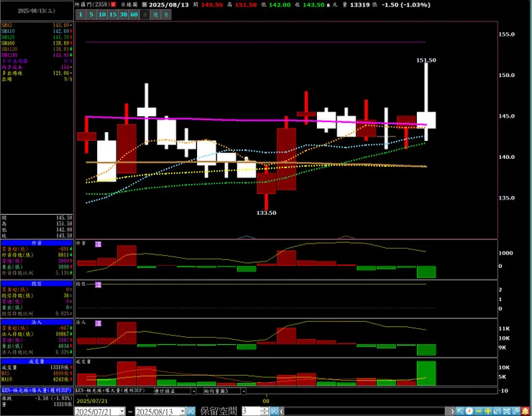Click the GO button next to 保留空間
The width and height of the screenshot is (532, 416).
[274, 412]
